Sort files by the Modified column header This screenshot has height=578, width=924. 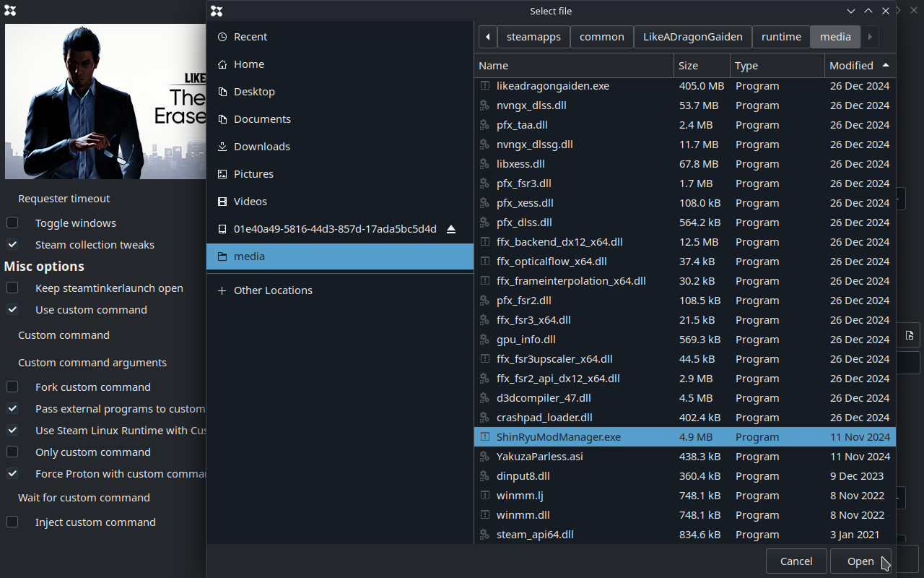[860, 66]
